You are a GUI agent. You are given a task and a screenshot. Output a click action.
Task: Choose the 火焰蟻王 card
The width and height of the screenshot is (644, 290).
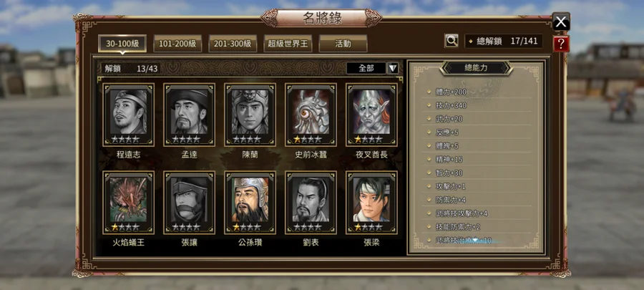tap(129, 203)
